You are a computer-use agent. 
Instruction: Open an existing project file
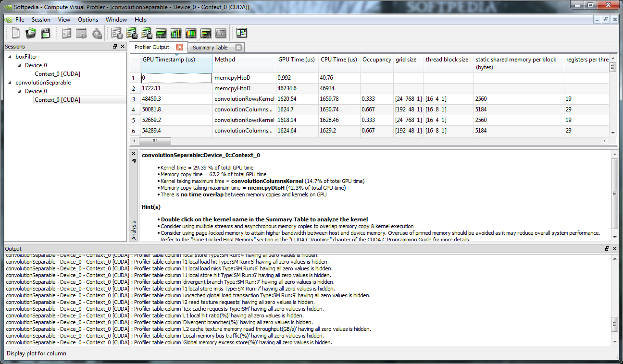(x=31, y=33)
